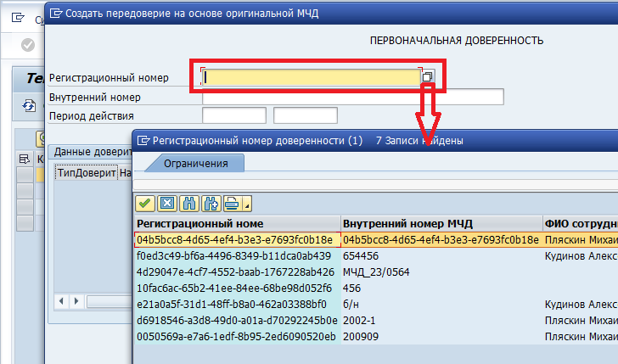
Task: Click the select-all rows icon in background table
Action: click(x=24, y=159)
